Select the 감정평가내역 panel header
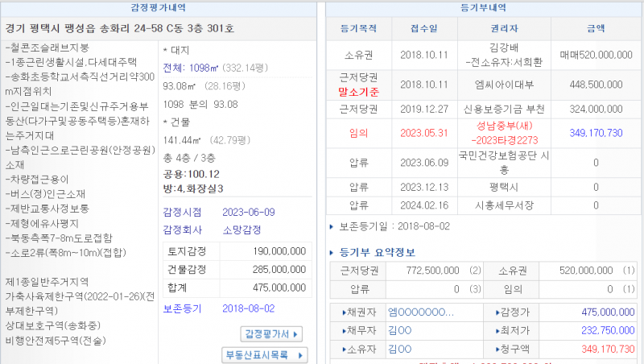 tap(158, 6)
